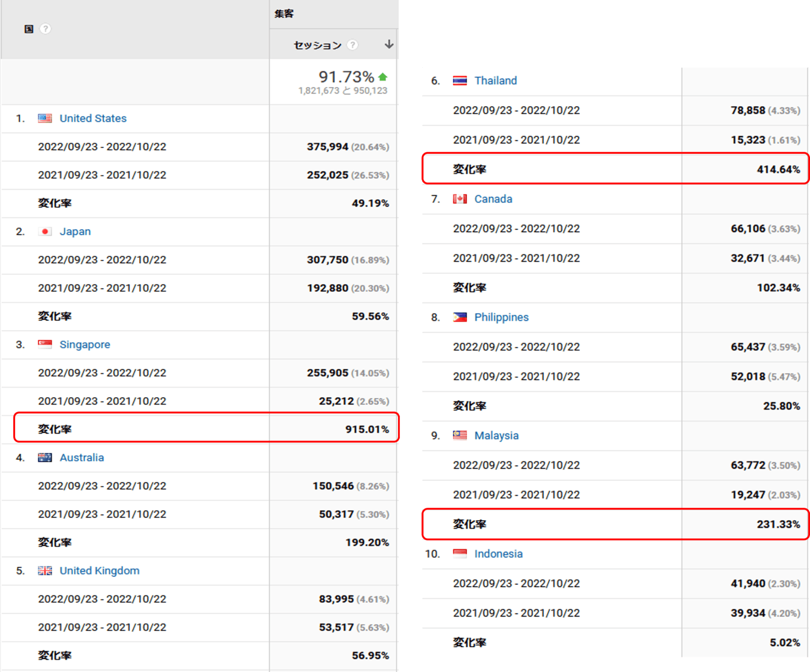
Task: Click the 集客 group header
Action: click(284, 14)
